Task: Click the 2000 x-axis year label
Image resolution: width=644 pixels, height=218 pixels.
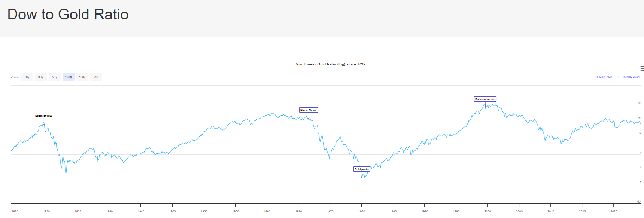Action: pyautogui.click(x=487, y=211)
